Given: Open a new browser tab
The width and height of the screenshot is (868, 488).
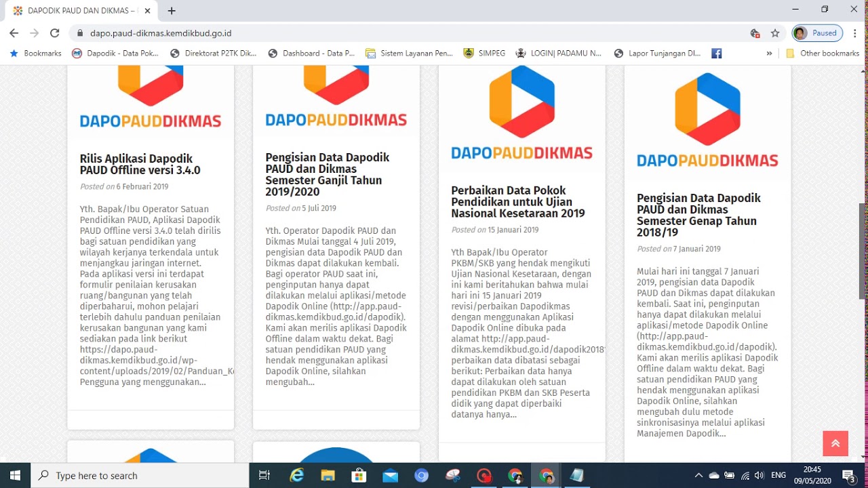Looking at the screenshot, I should (x=172, y=11).
